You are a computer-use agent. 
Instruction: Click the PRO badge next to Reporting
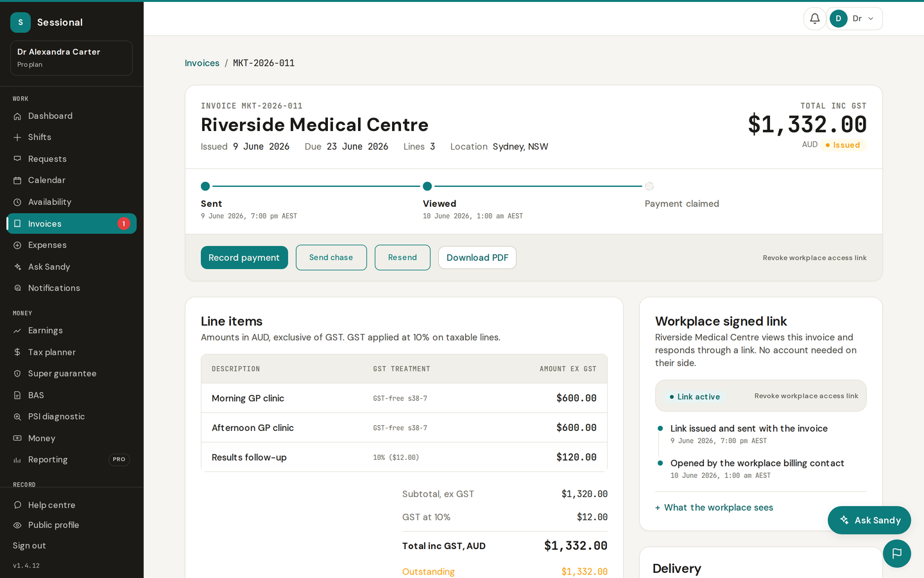[119, 460]
